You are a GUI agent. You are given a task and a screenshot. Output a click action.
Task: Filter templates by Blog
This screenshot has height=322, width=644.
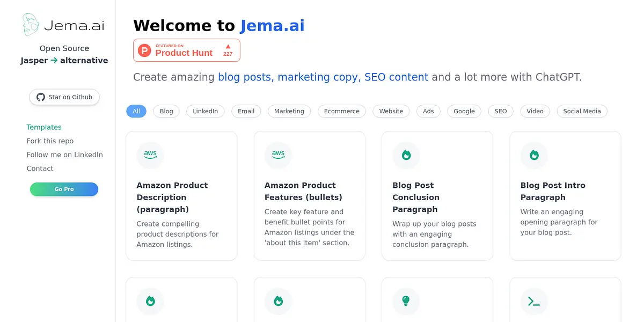[x=166, y=111]
